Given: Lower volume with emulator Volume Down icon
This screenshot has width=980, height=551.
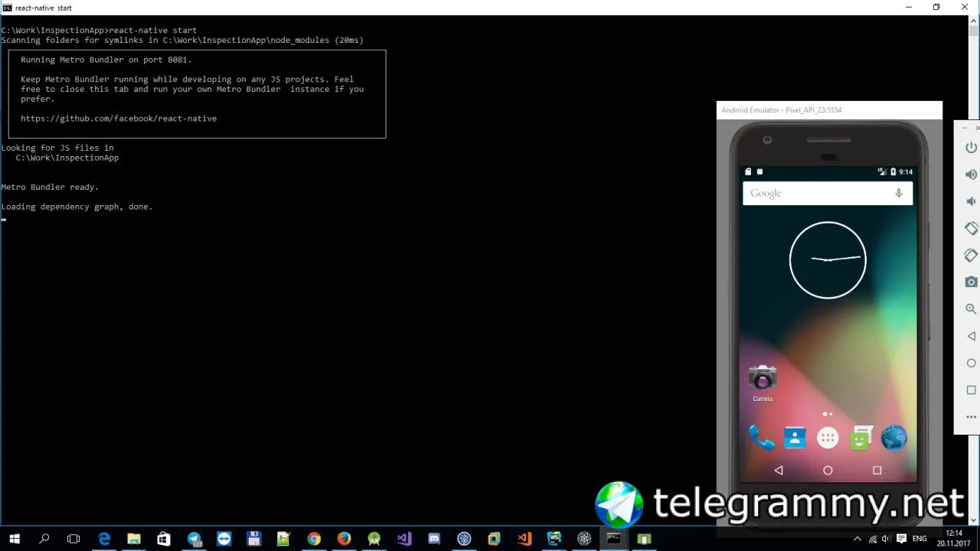Looking at the screenshot, I should coord(971,201).
